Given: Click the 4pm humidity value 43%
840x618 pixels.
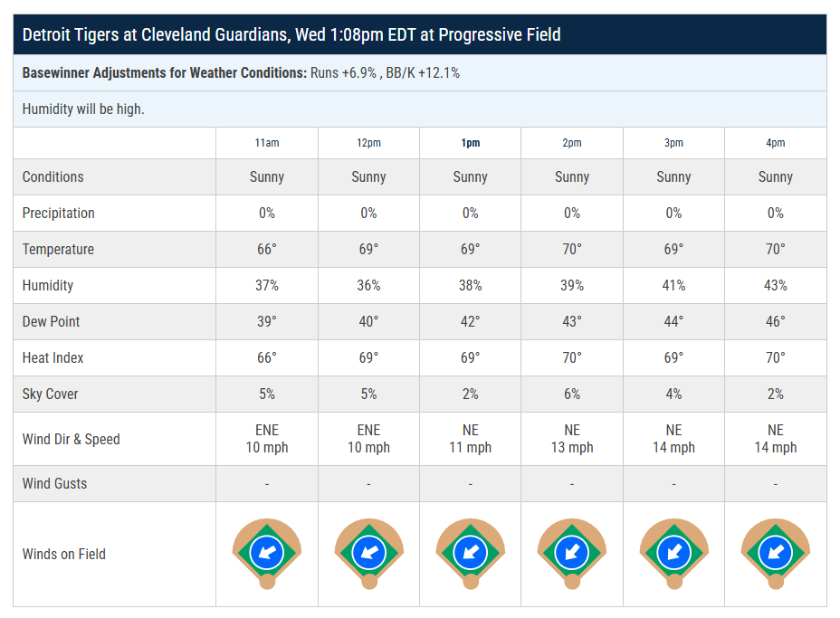Looking at the screenshot, I should pyautogui.click(x=776, y=285).
